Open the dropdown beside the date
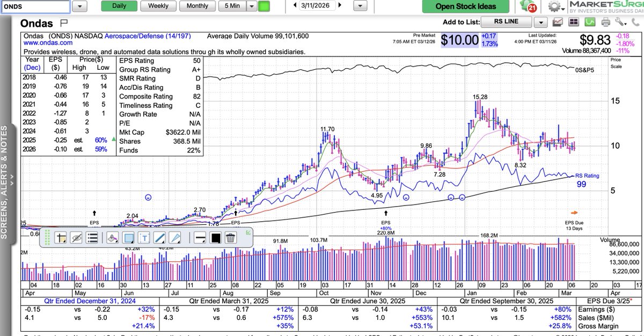 (361, 6)
